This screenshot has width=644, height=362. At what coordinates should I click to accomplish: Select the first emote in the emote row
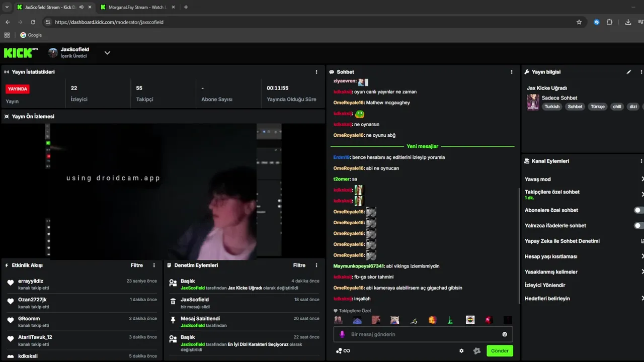pyautogui.click(x=338, y=320)
